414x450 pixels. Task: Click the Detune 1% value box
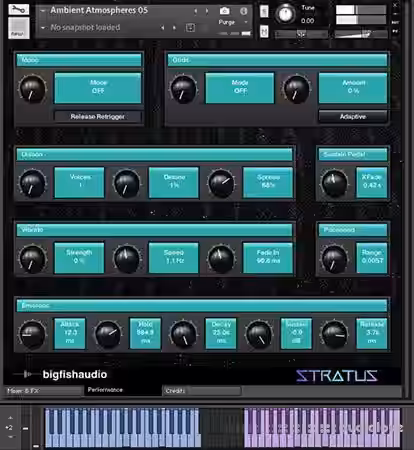coord(174,182)
